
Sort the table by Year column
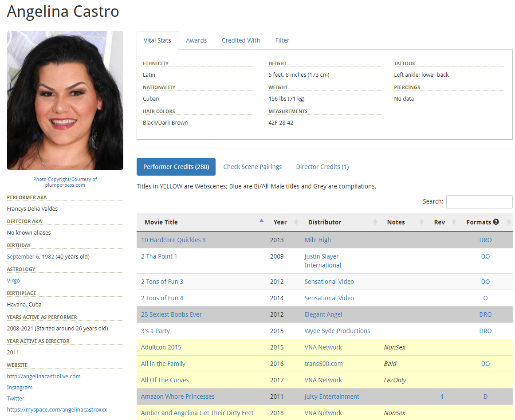coord(284,222)
